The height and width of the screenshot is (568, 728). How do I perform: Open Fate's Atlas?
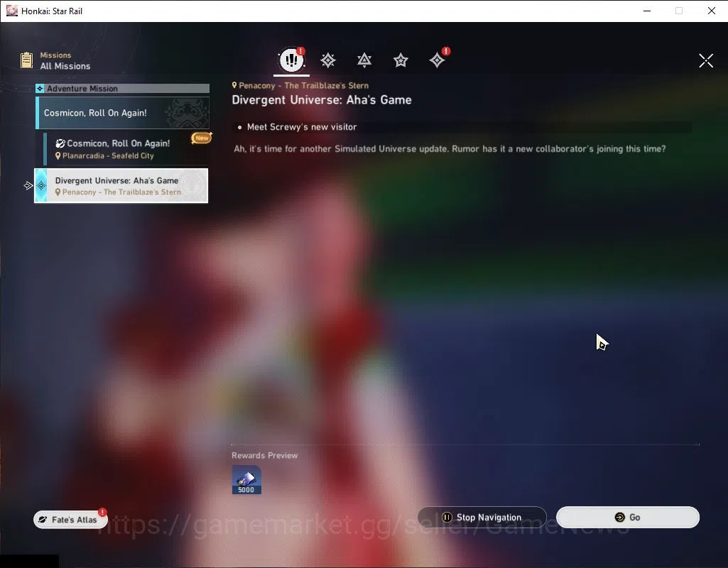70,519
